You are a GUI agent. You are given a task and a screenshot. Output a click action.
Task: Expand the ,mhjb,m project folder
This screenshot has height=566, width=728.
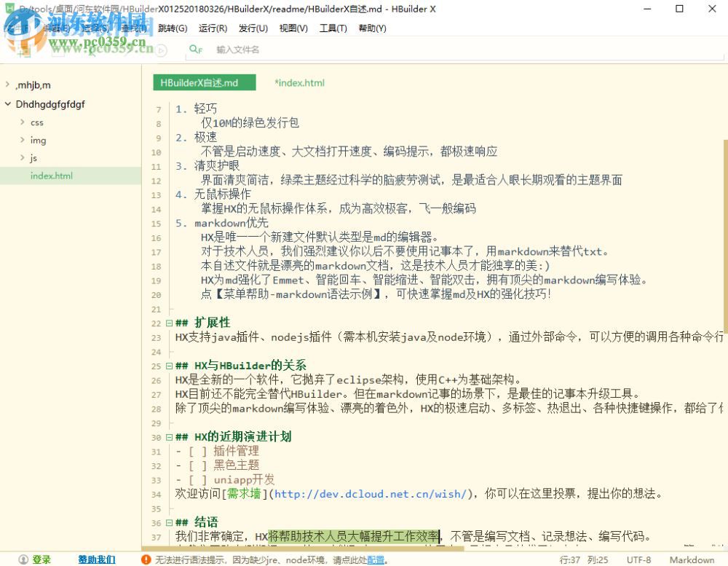(7, 84)
